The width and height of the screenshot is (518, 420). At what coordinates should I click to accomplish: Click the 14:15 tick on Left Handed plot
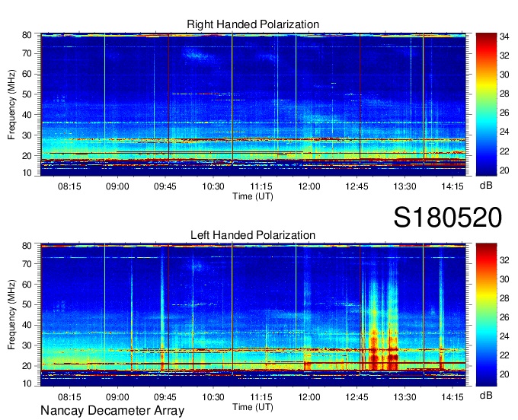pyautogui.click(x=452, y=397)
